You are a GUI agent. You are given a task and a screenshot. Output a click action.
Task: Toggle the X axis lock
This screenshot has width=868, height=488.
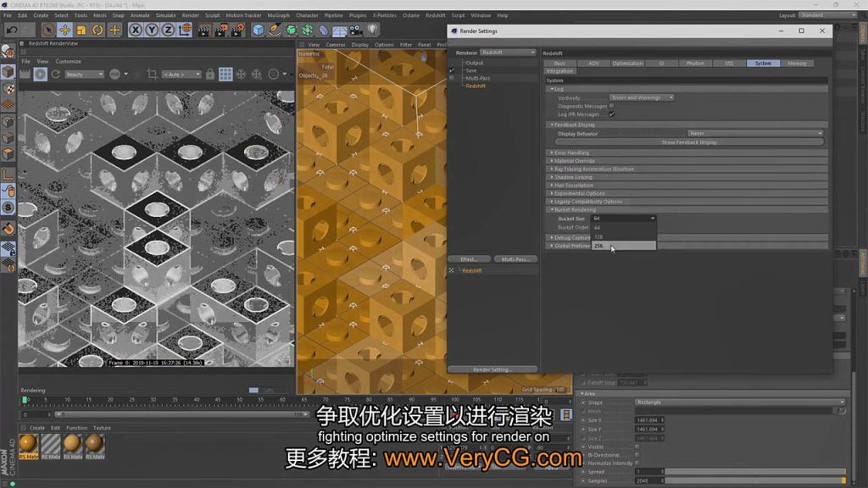(x=136, y=30)
